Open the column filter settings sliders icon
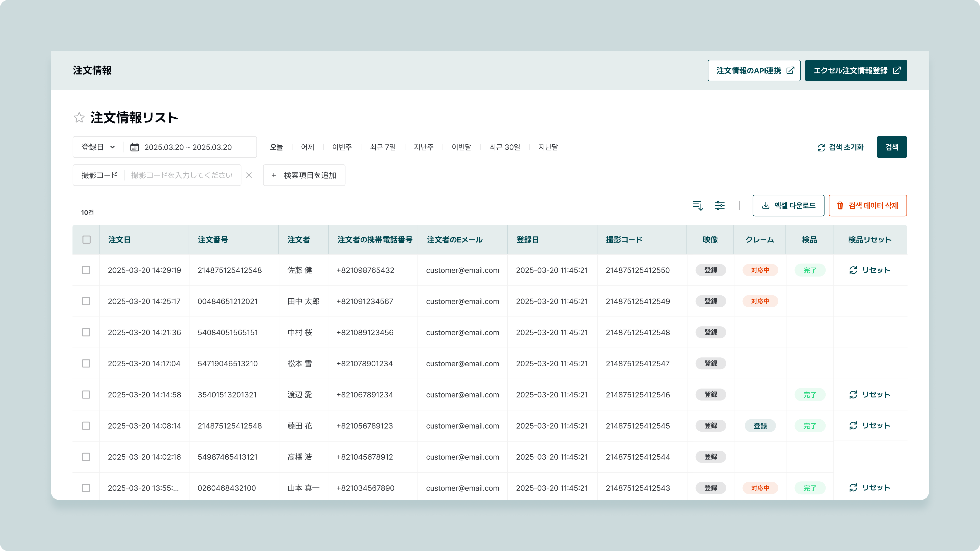Image resolution: width=980 pixels, height=551 pixels. click(719, 206)
